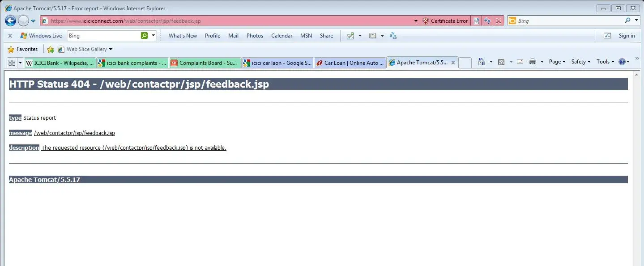Click the search magnifier icon in Bing box

coord(627,21)
